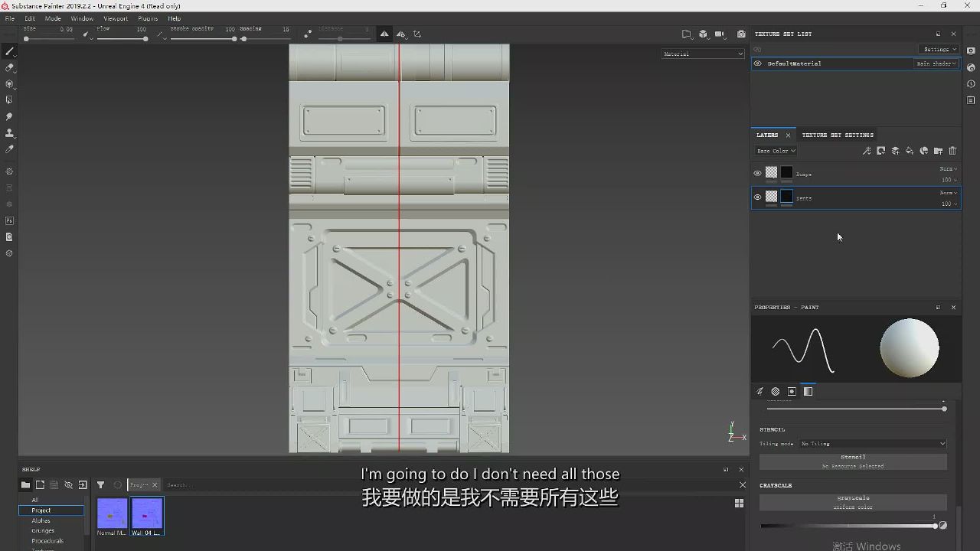
Task: Select the Brush properties tab icon
Action: 760,392
